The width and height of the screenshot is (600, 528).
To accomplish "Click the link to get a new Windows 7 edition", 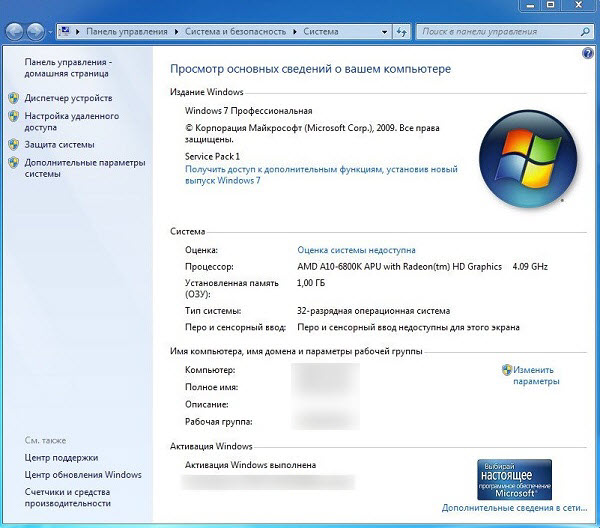I will point(321,175).
